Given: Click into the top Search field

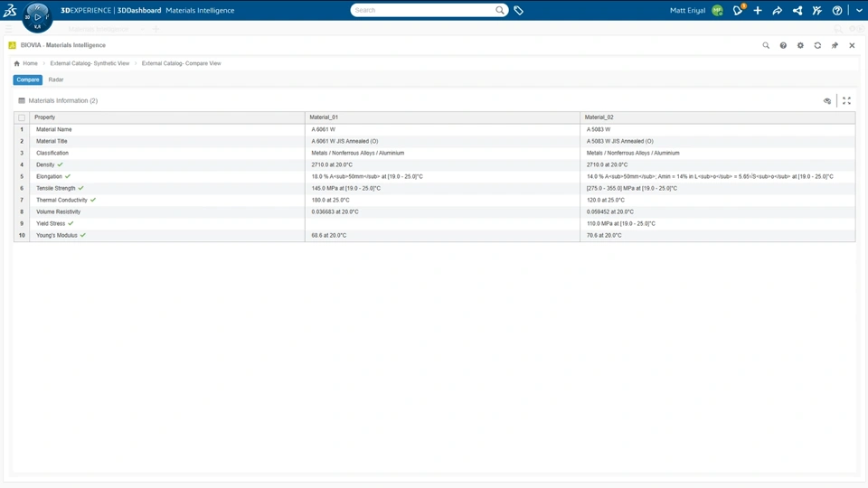Looking at the screenshot, I should 423,10.
